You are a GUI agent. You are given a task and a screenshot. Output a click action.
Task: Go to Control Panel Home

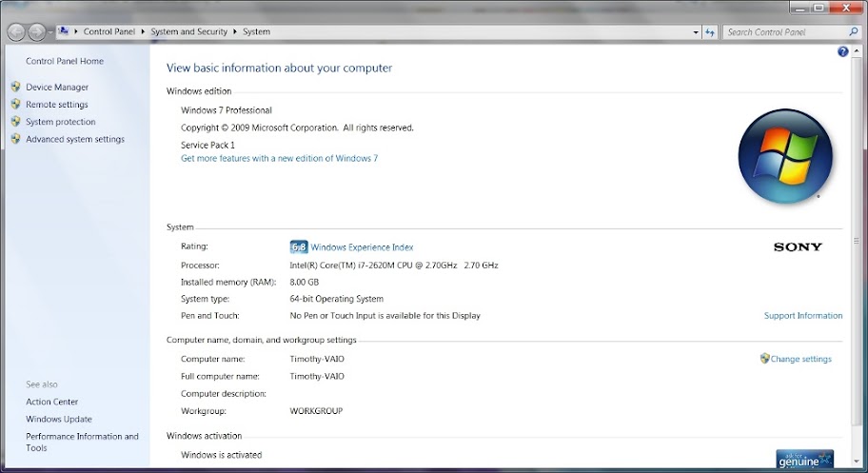point(64,61)
